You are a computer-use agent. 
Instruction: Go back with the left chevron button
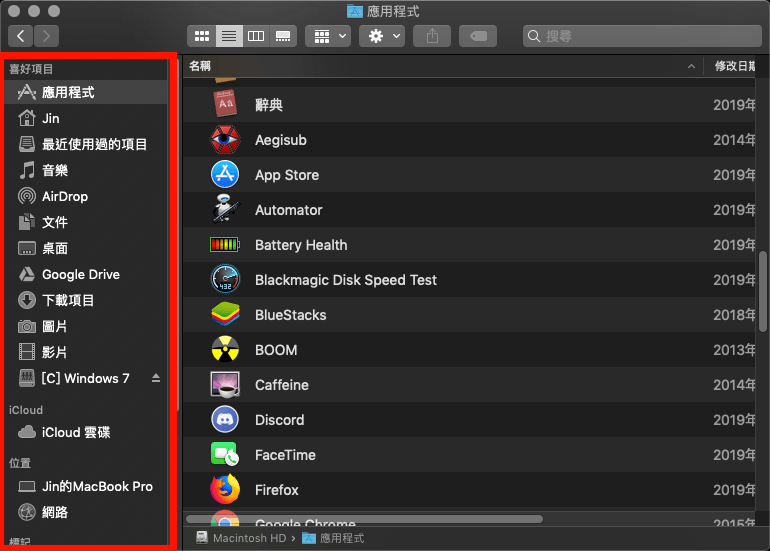[21, 36]
